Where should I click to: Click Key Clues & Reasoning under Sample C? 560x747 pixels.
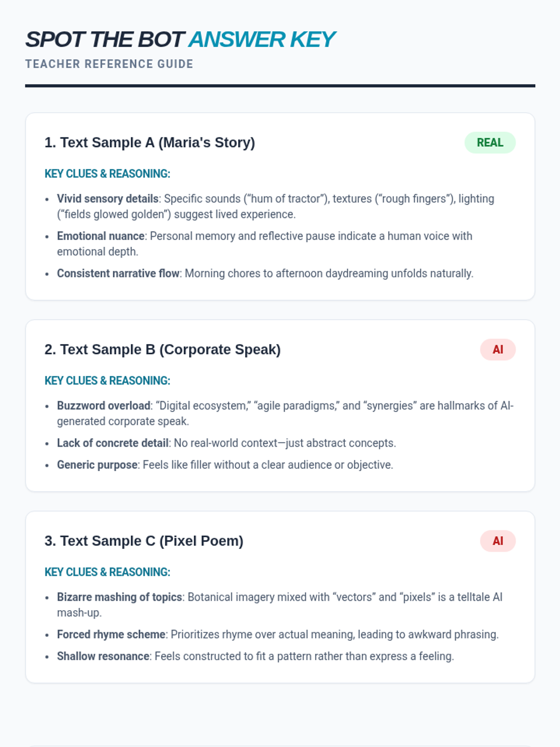pos(107,572)
